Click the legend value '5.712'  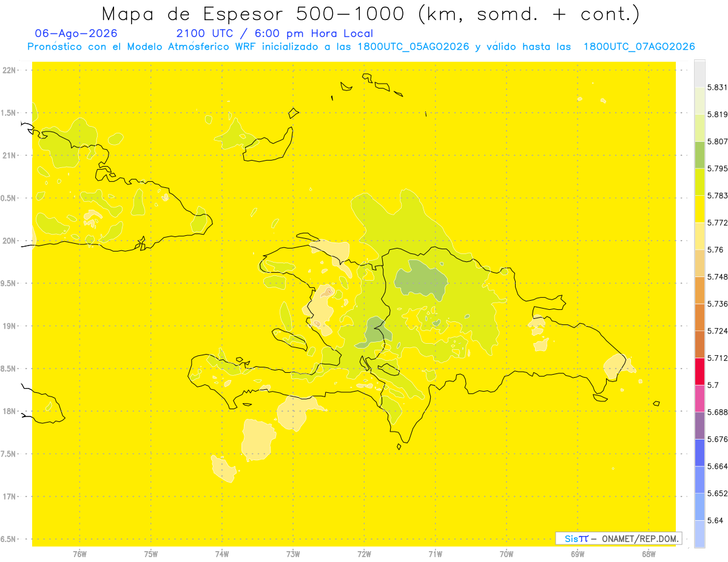[718, 358]
